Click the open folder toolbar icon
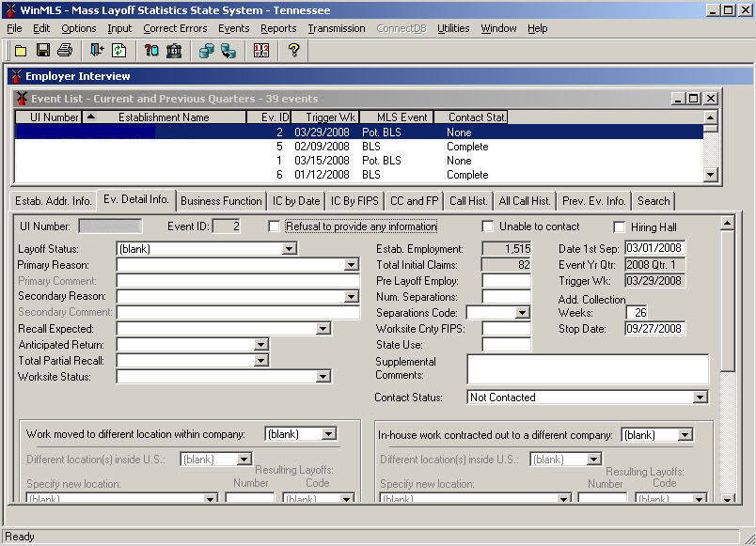The image size is (756, 546). point(20,51)
